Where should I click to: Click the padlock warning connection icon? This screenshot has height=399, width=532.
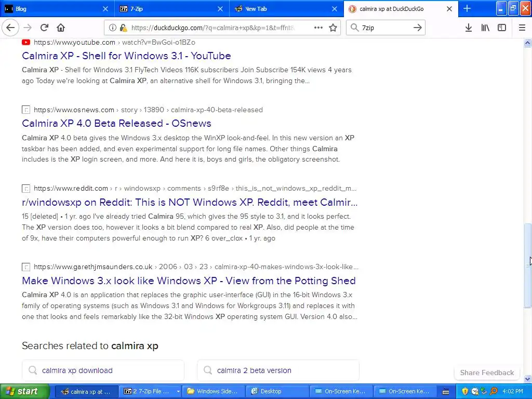point(123,28)
